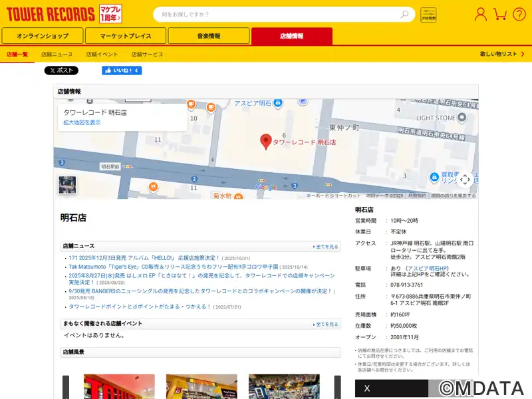Viewport: 532px width, 399px height.
Task: Open the shopping cart icon
Action: 501,14
